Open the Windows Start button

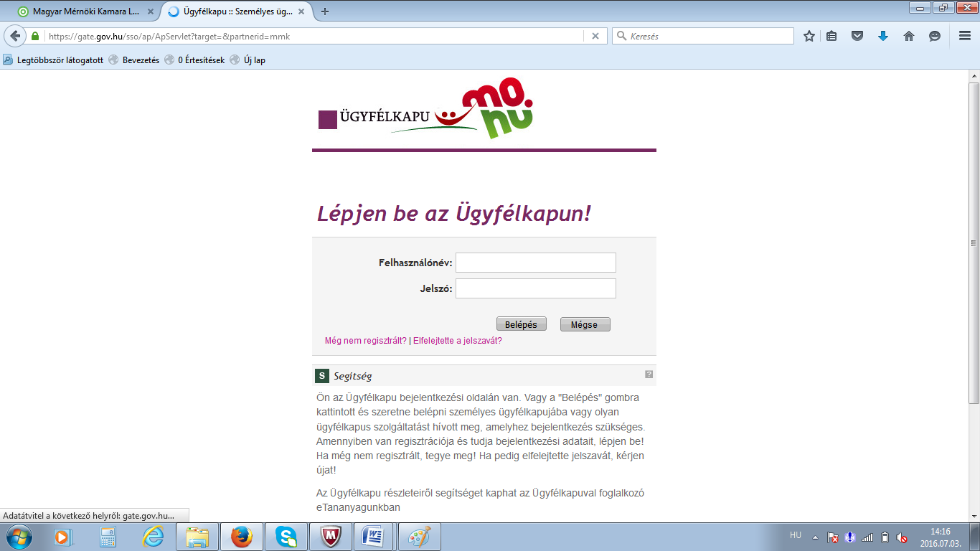19,537
